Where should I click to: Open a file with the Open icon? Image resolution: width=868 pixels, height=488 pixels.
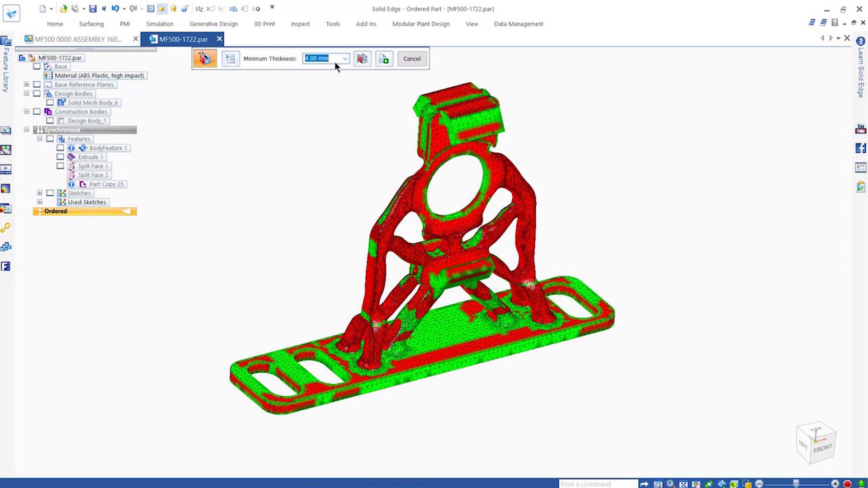(x=63, y=8)
